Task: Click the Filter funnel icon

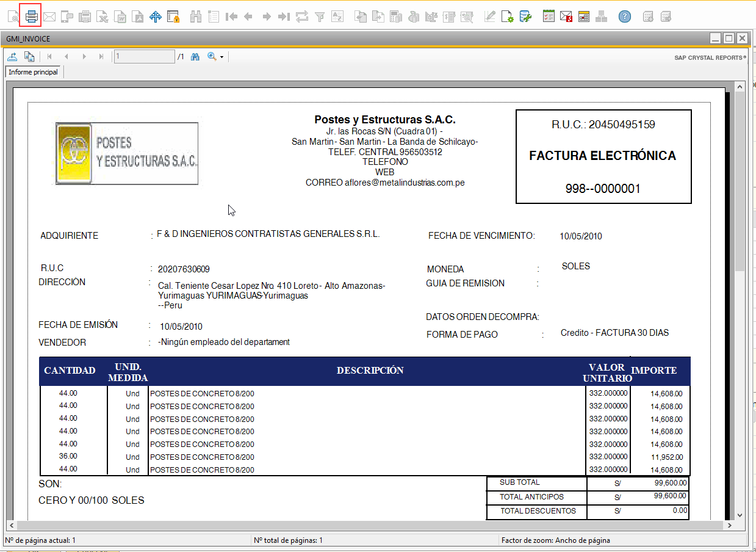Action: [x=319, y=16]
